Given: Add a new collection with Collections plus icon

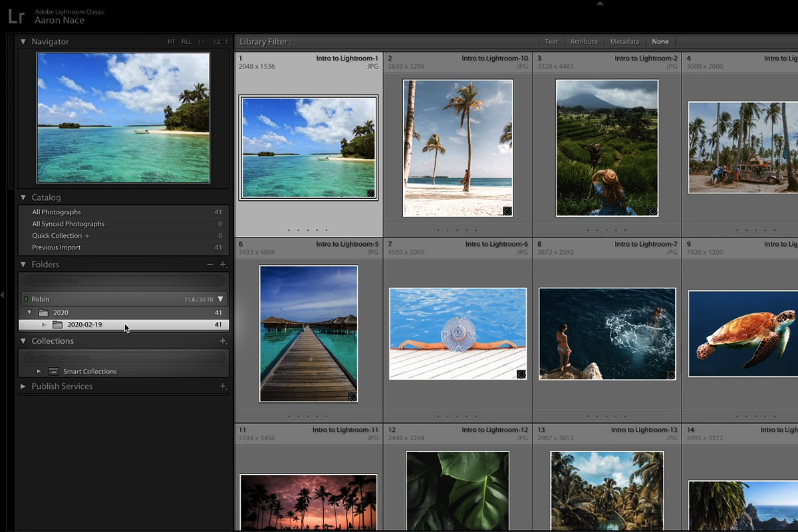Looking at the screenshot, I should coord(223,341).
